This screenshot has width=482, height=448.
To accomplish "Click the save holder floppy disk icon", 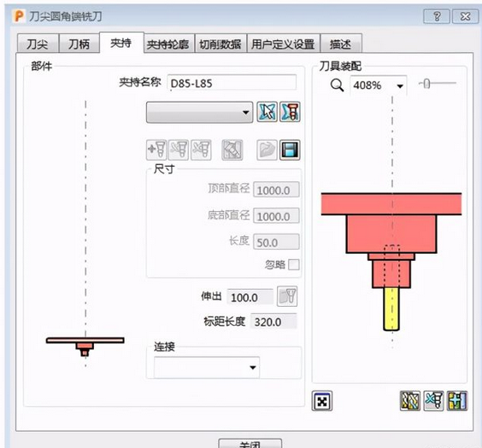I will (290, 150).
